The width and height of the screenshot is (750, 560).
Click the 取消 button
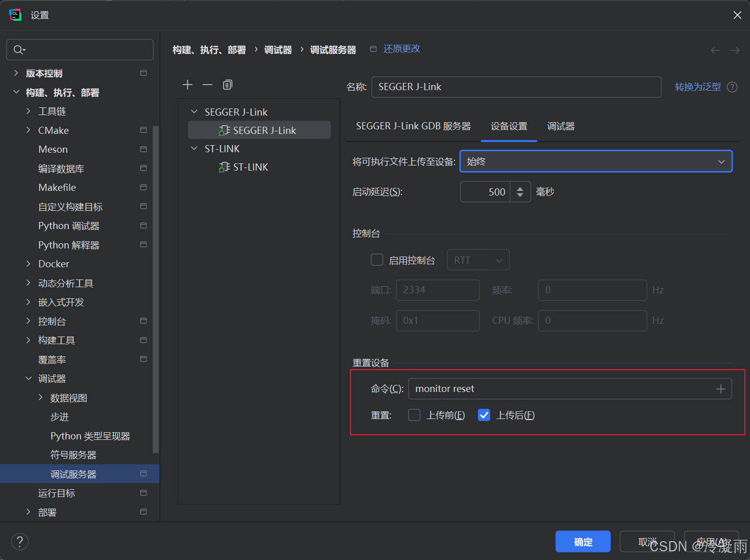click(x=647, y=542)
